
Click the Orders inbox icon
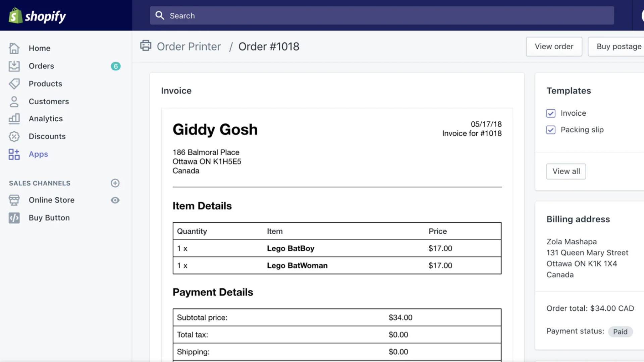coord(14,66)
